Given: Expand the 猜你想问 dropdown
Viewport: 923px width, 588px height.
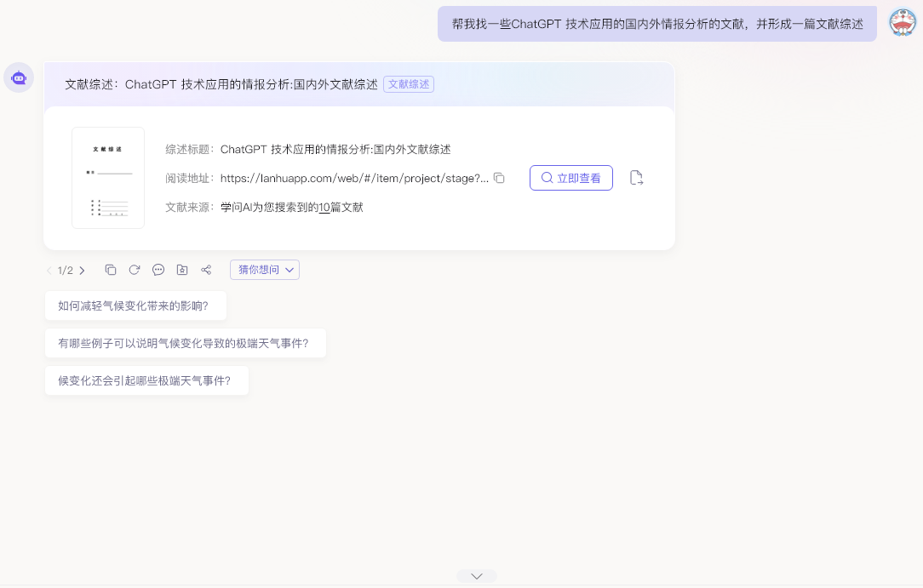Looking at the screenshot, I should [x=264, y=270].
